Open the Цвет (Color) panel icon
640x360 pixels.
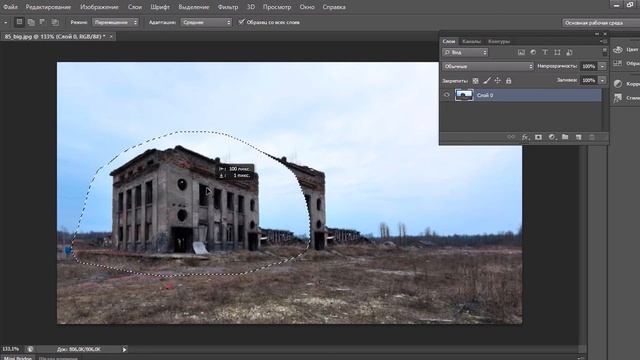(618, 49)
